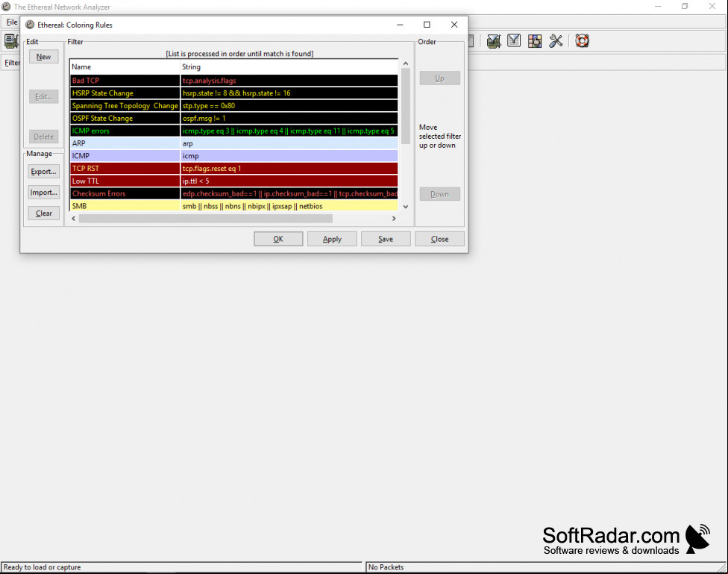Click the horizontal scroll left arrow
This screenshot has height=574, width=728.
click(x=73, y=219)
